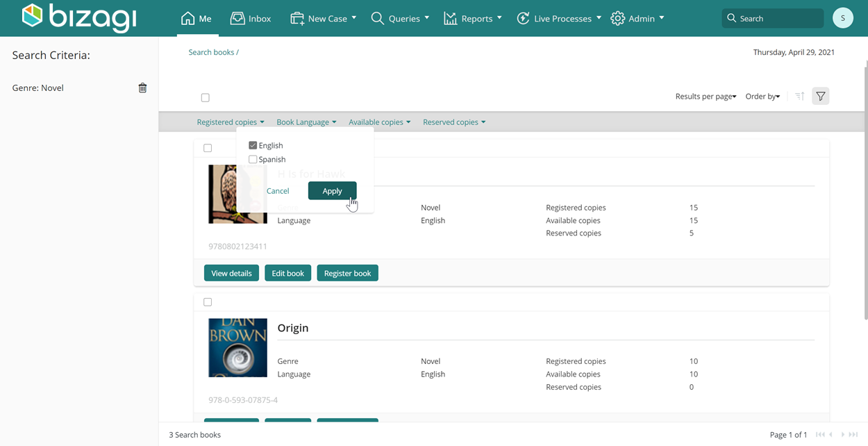868x446 pixels.
Task: Click the date Thursday, April 29, 2021
Action: tap(794, 52)
